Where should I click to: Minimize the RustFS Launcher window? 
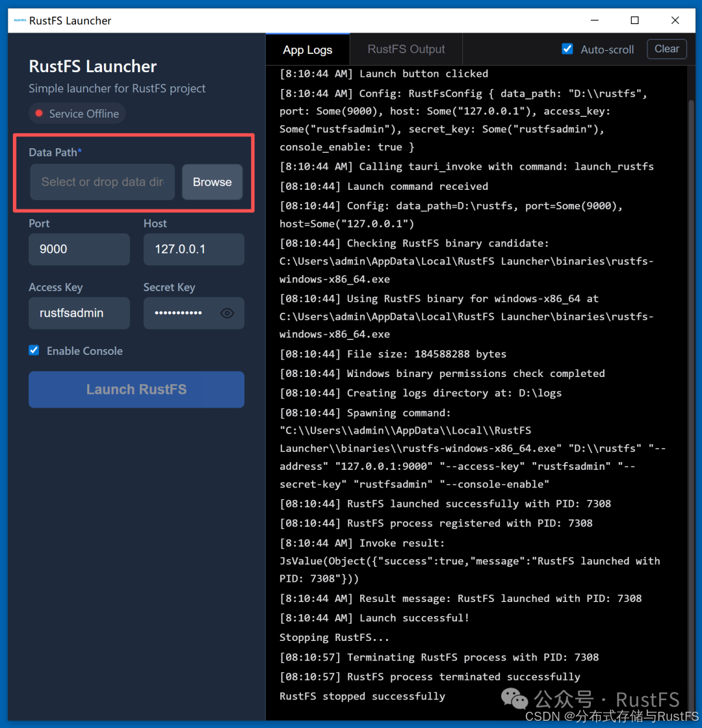[594, 20]
